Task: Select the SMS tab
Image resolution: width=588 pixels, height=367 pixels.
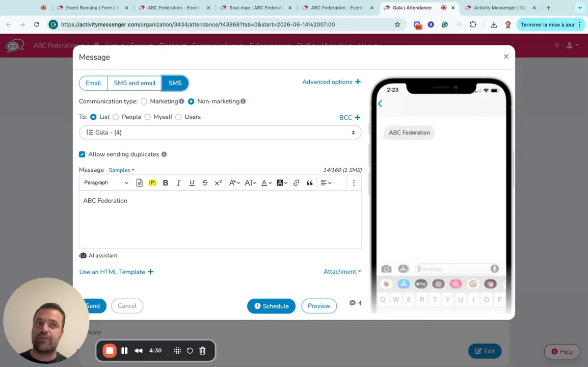Action: pos(175,83)
